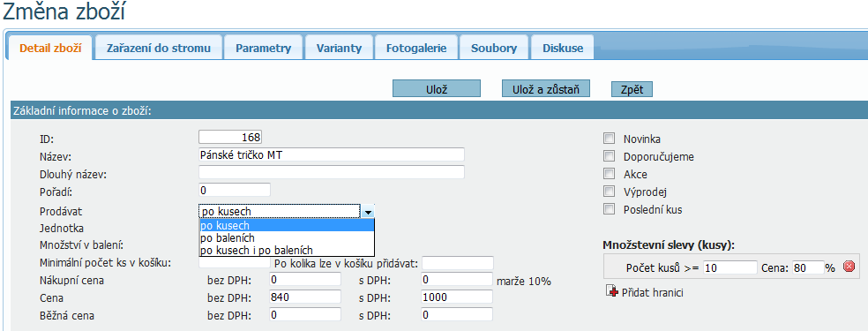This screenshot has width=868, height=331.
Task: Select the 'po kusech' option in list
Action: (x=287, y=226)
